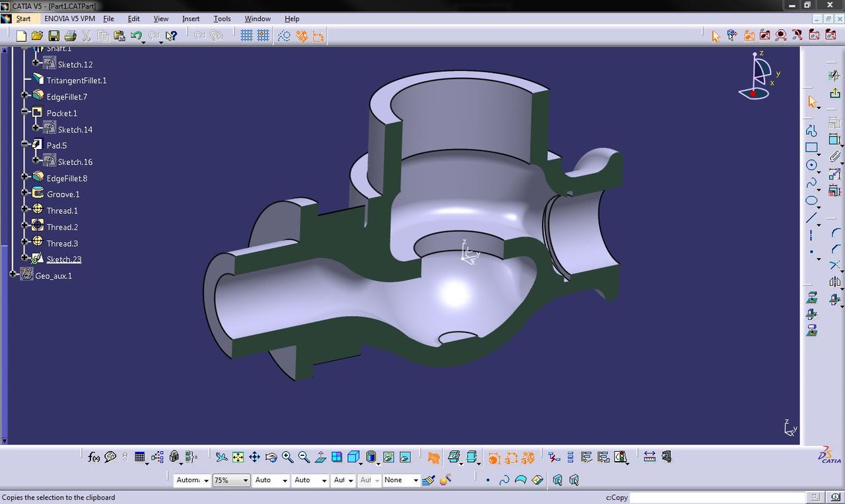Click the Fit All In view icon
Image resolution: width=845 pixels, height=504 pixels.
238,457
